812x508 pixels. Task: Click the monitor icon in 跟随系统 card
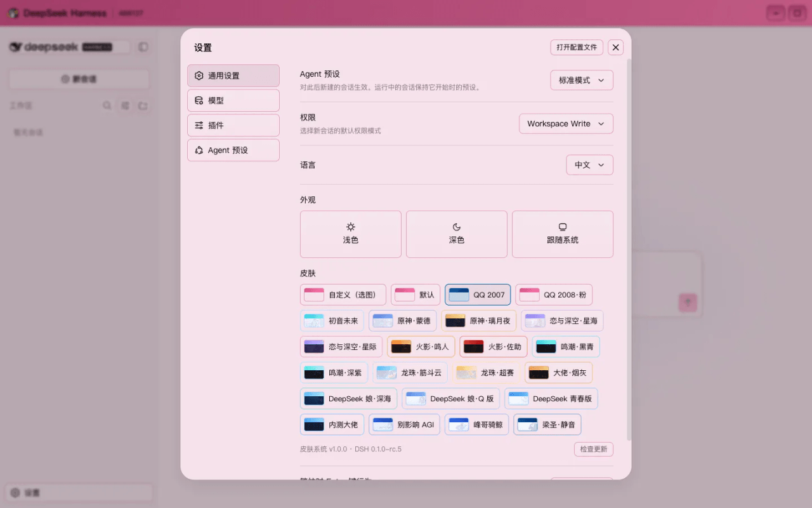click(x=563, y=227)
